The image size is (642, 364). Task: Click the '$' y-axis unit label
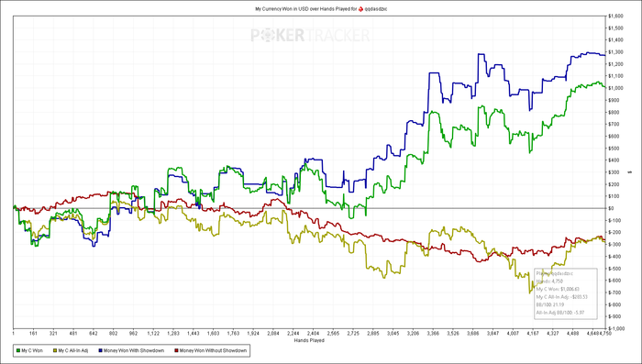(x=630, y=172)
